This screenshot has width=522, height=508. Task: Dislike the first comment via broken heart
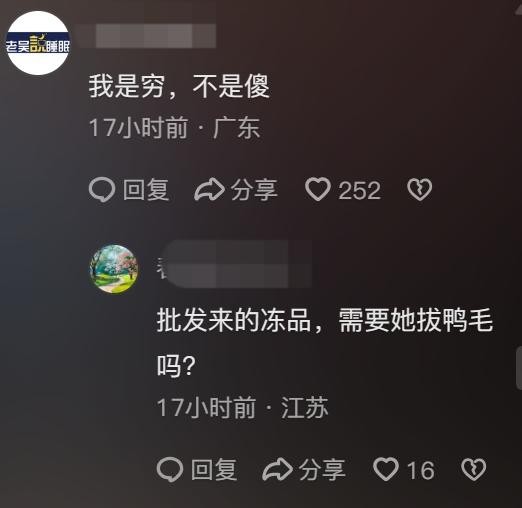pyautogui.click(x=419, y=189)
